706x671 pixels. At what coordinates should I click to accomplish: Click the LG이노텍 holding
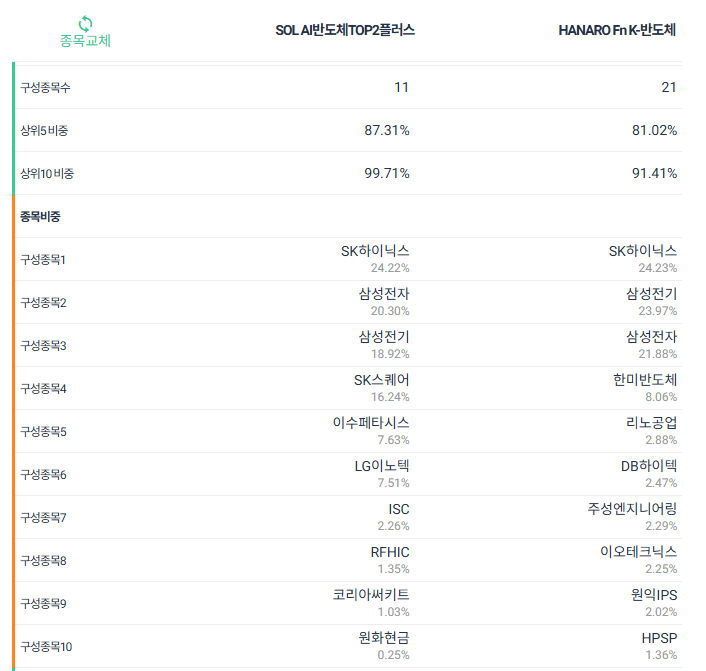pos(382,466)
